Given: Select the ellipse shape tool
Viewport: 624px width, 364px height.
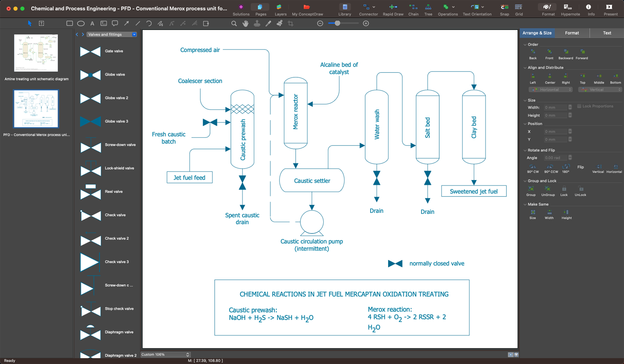Looking at the screenshot, I should point(81,23).
